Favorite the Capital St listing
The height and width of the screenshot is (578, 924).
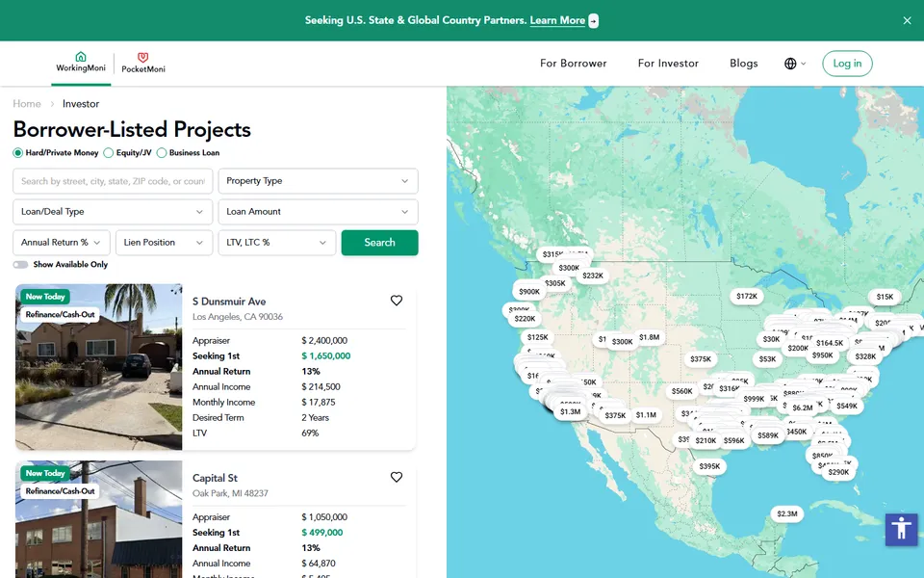[397, 477]
